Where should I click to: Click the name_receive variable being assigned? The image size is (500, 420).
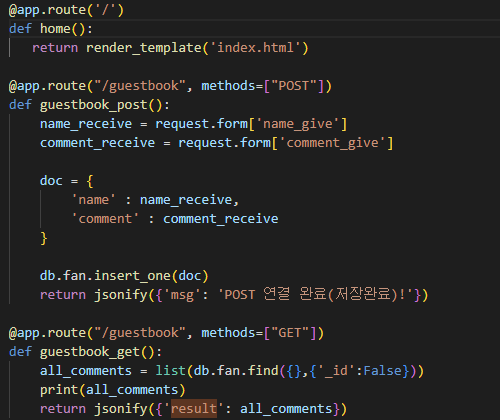click(x=86, y=124)
